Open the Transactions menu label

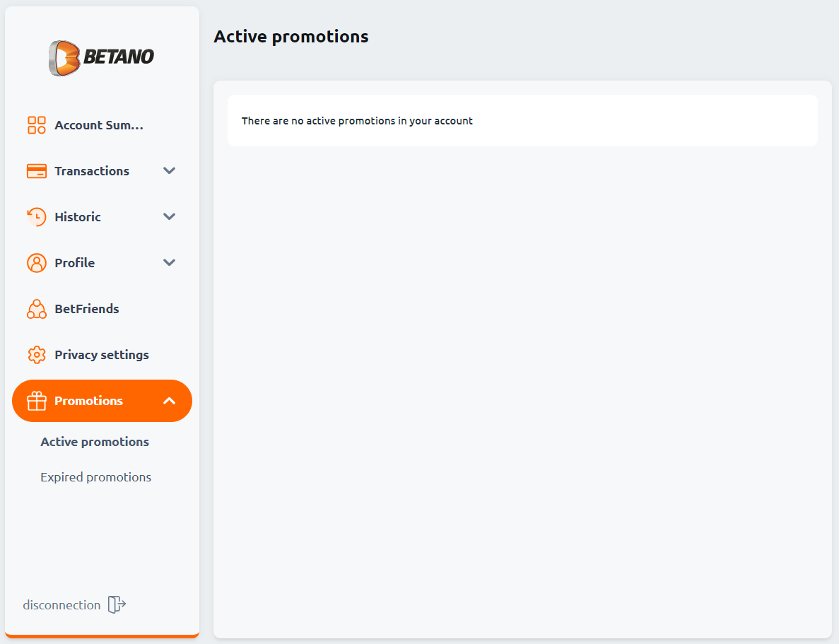(x=92, y=171)
